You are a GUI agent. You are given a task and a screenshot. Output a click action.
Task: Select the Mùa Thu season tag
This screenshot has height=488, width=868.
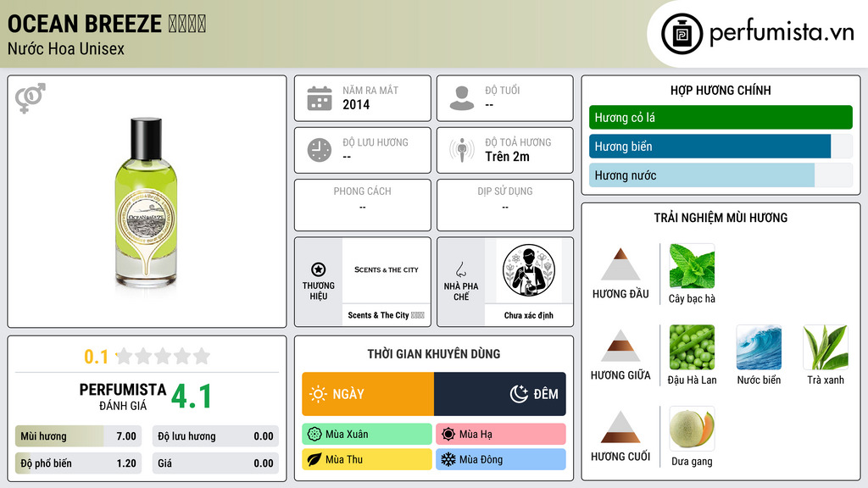367,460
